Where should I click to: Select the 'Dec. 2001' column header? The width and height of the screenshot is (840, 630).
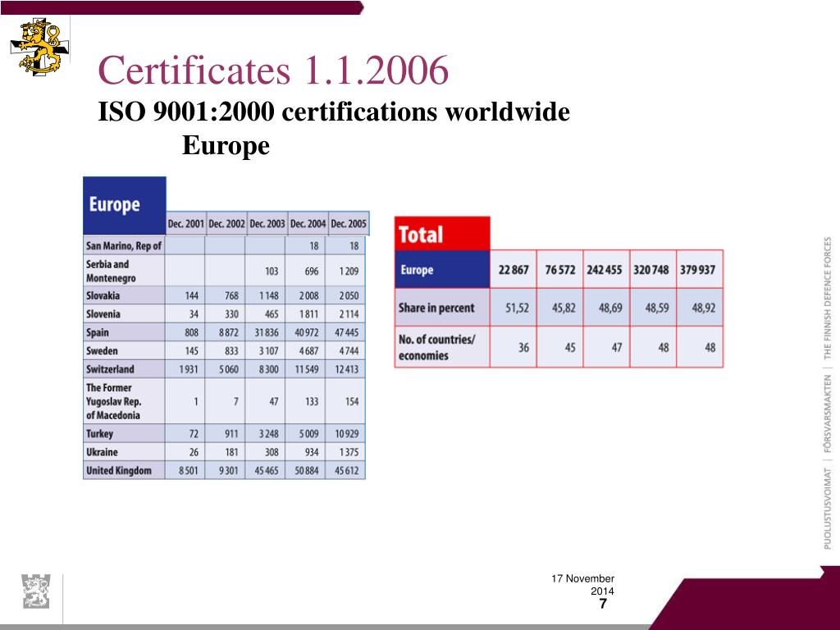click(186, 223)
